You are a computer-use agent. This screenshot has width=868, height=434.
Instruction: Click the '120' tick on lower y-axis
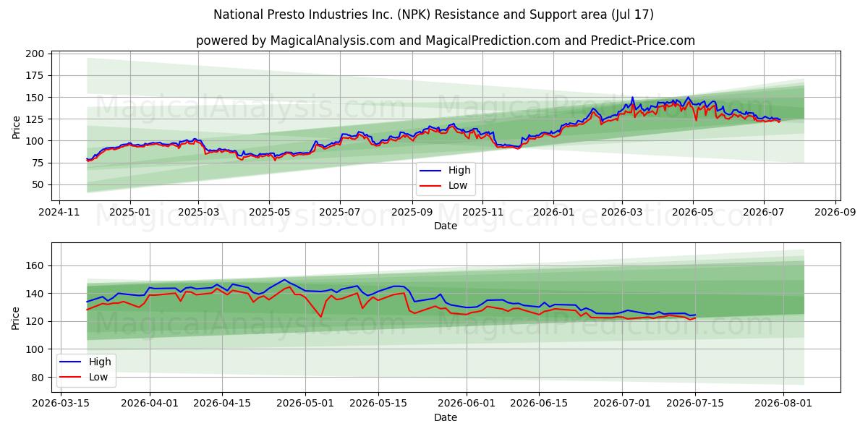(35, 321)
